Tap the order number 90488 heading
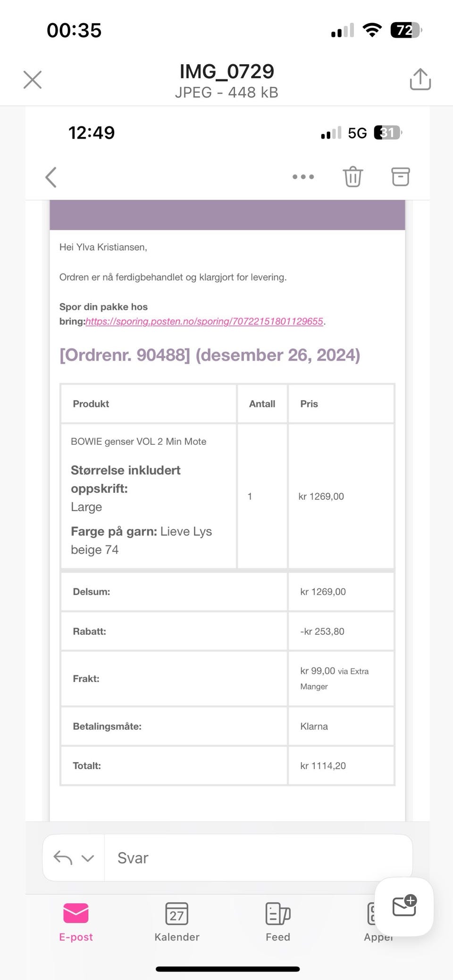The height and width of the screenshot is (980, 453). [x=210, y=355]
